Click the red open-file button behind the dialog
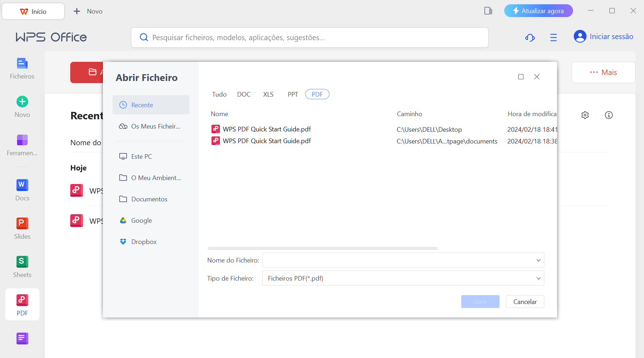This screenshot has height=358, width=644. click(x=87, y=72)
